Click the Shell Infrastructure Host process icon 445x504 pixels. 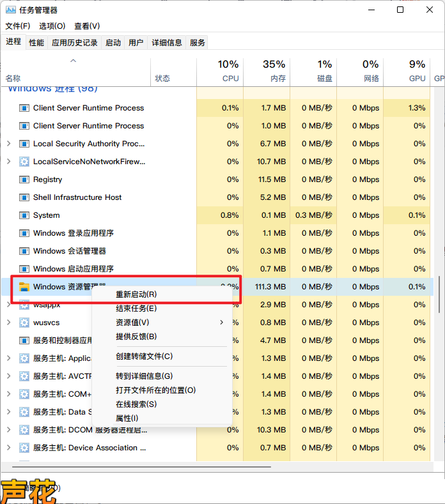[24, 197]
